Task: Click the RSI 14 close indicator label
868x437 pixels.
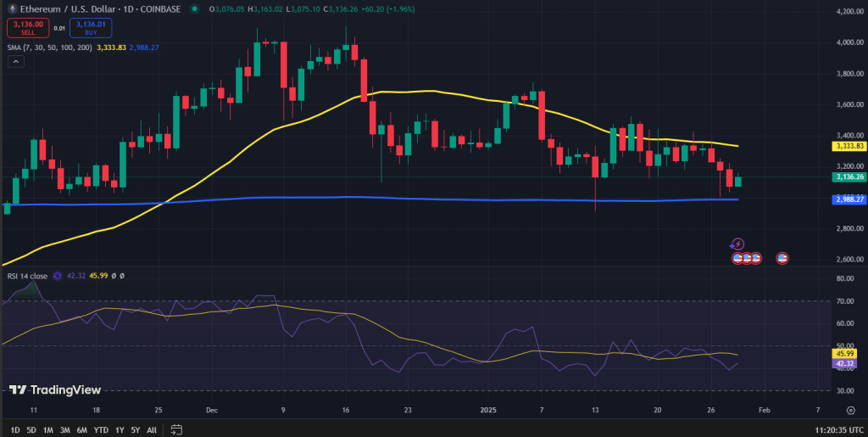Action: pyautogui.click(x=27, y=275)
